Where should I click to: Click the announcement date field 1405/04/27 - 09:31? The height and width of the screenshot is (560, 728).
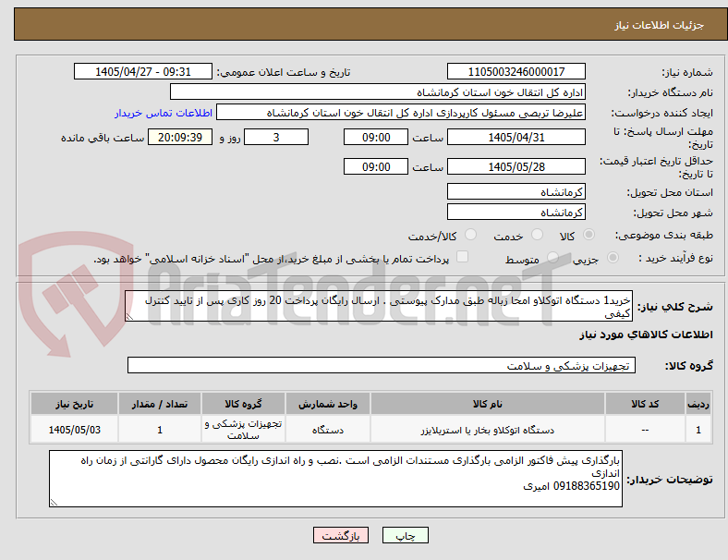pyautogui.click(x=143, y=71)
